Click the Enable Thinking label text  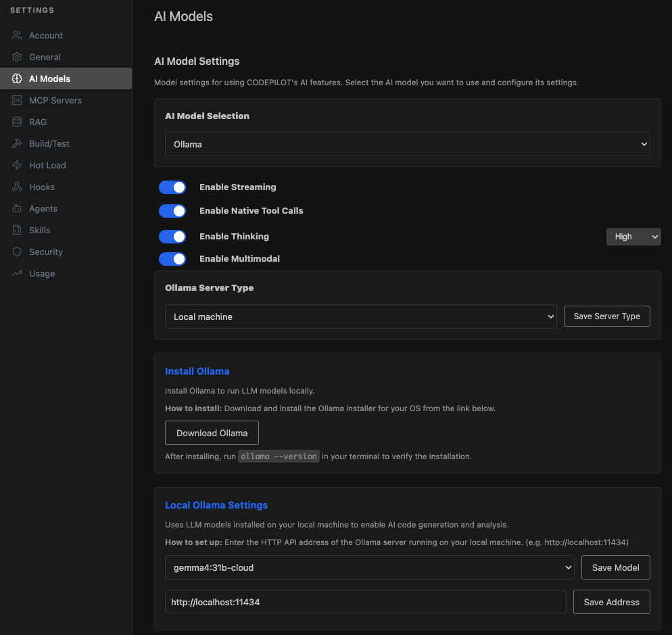point(234,236)
